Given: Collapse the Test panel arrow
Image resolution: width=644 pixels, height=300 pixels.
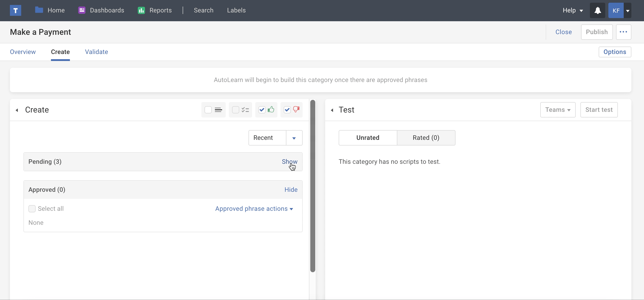Looking at the screenshot, I should click(332, 110).
